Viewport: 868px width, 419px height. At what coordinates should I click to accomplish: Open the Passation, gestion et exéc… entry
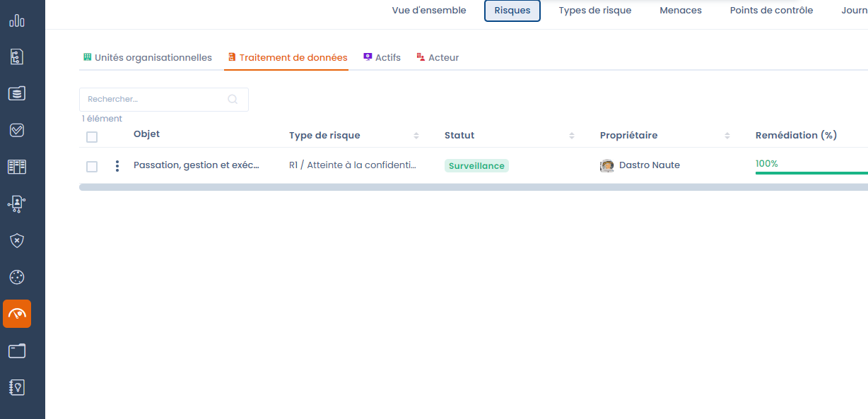(x=197, y=165)
